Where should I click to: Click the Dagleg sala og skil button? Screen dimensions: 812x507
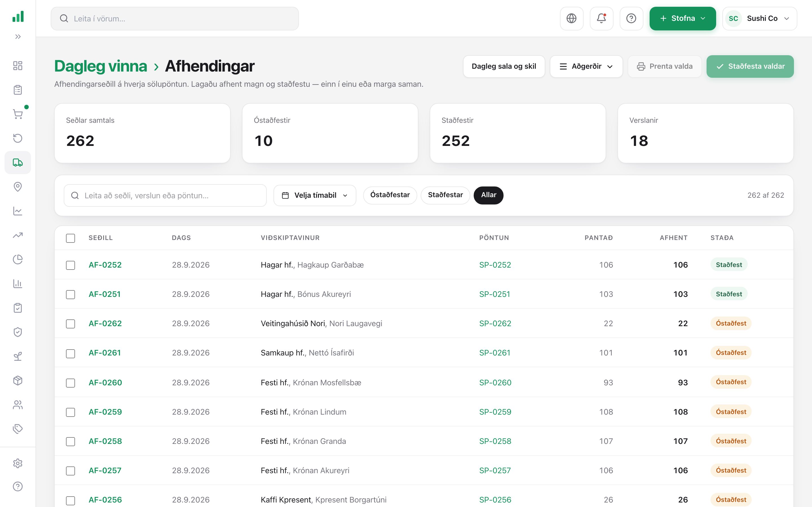click(x=504, y=66)
